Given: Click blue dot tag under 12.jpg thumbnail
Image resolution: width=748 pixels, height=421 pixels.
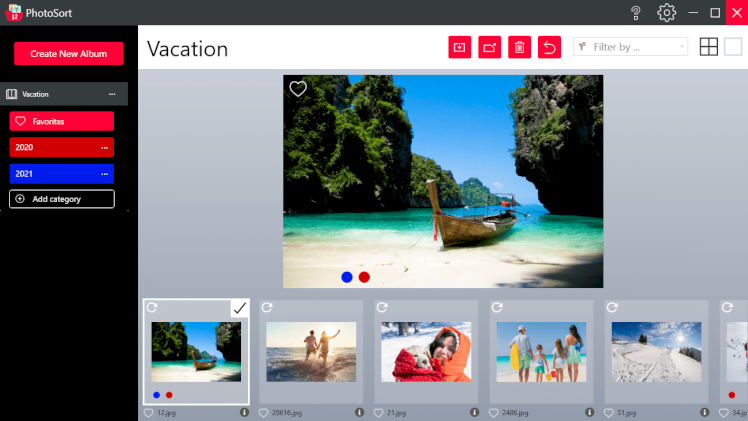Looking at the screenshot, I should pos(156,395).
